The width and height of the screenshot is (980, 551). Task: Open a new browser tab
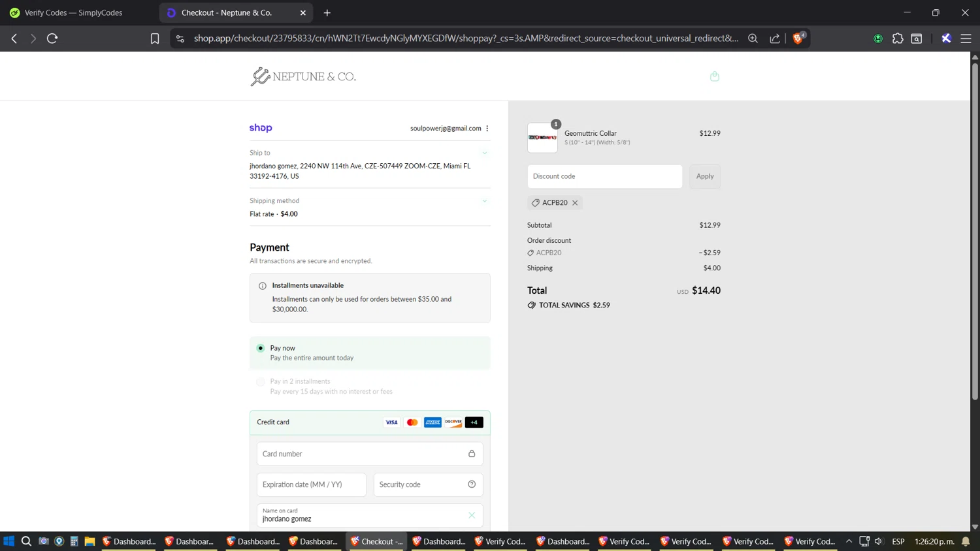click(327, 12)
